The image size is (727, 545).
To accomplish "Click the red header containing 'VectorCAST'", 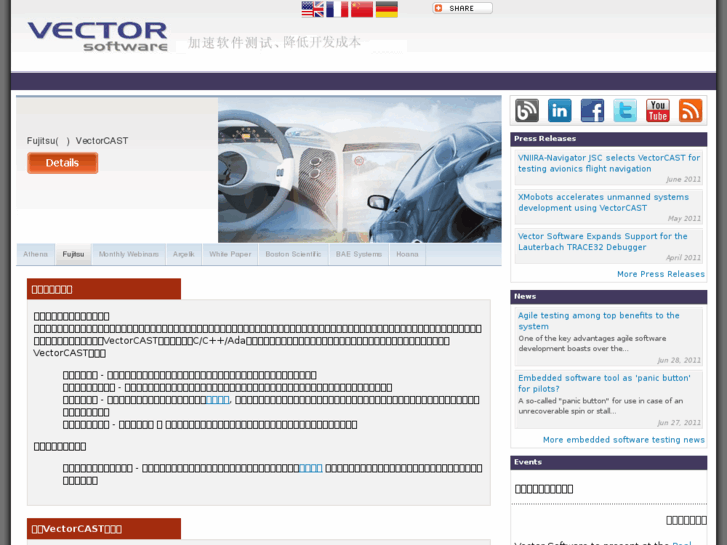I will pos(104,529).
